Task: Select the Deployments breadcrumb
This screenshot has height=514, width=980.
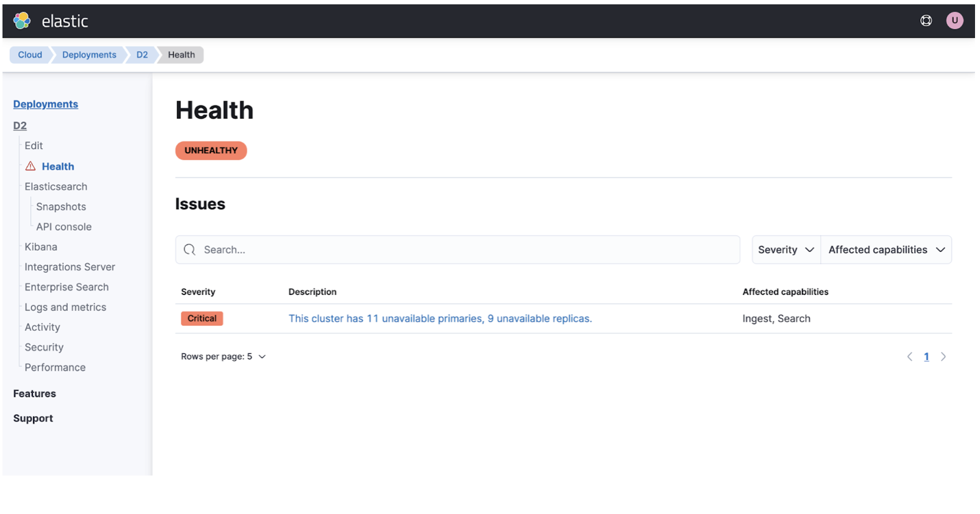Action: click(x=89, y=55)
